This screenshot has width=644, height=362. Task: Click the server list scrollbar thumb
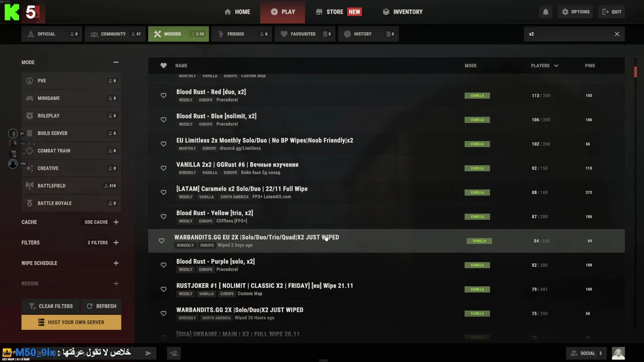click(x=635, y=72)
